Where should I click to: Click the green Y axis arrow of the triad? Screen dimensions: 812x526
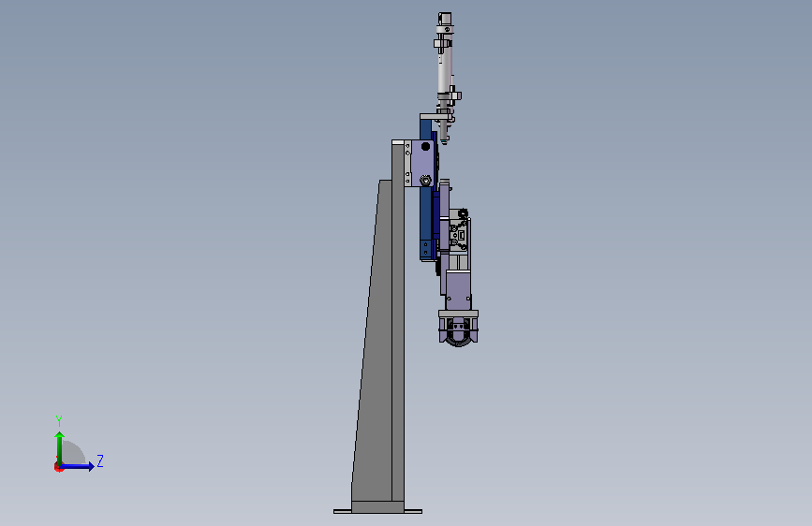pos(59,447)
